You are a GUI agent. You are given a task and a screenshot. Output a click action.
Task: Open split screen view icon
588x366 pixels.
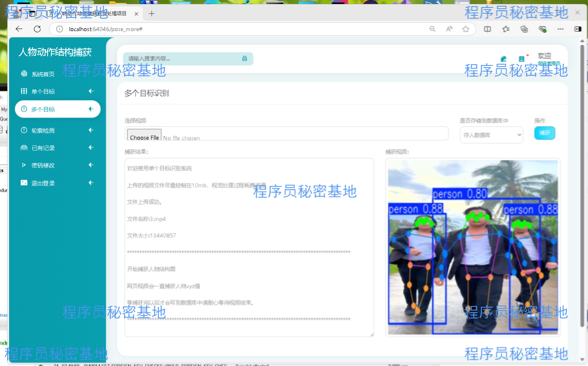coord(488,29)
